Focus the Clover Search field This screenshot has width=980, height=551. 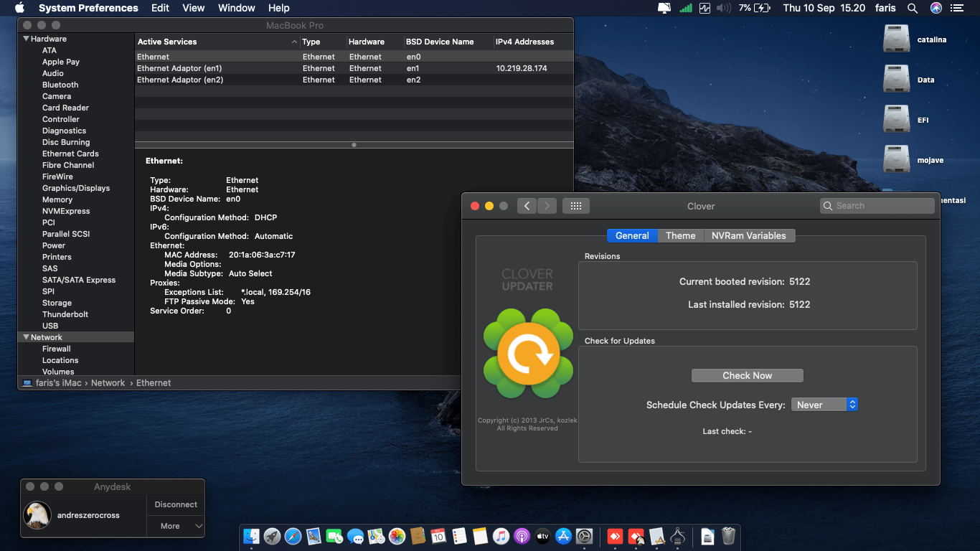[x=877, y=206]
